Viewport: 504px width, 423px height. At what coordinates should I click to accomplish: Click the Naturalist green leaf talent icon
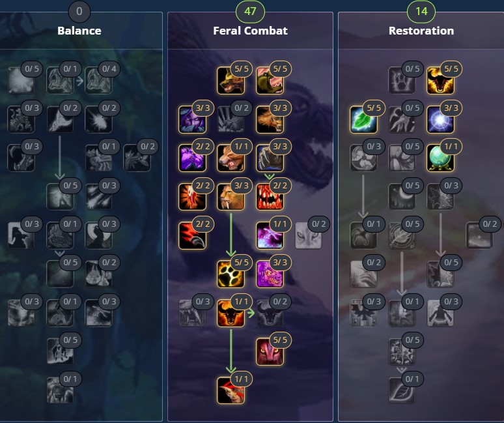[x=363, y=119]
